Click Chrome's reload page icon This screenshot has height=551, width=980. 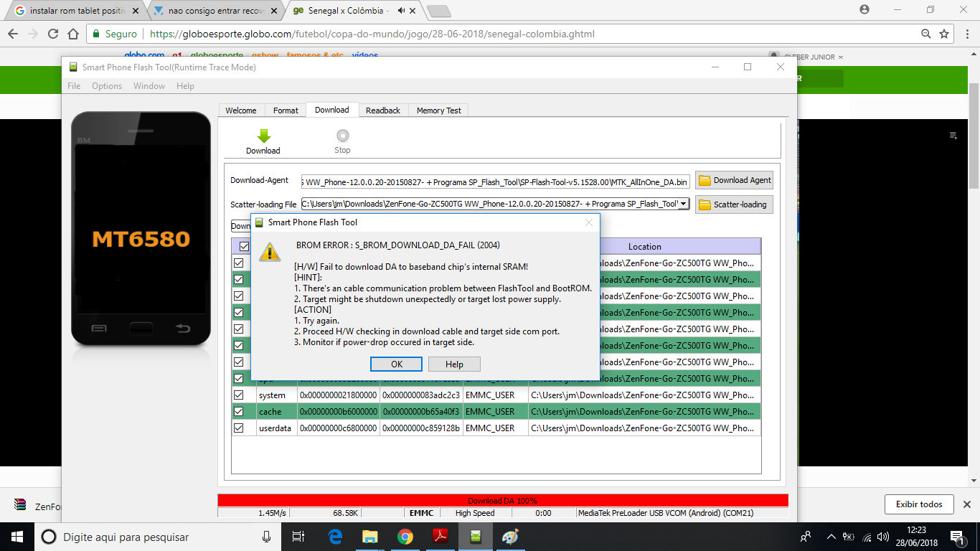tap(53, 34)
